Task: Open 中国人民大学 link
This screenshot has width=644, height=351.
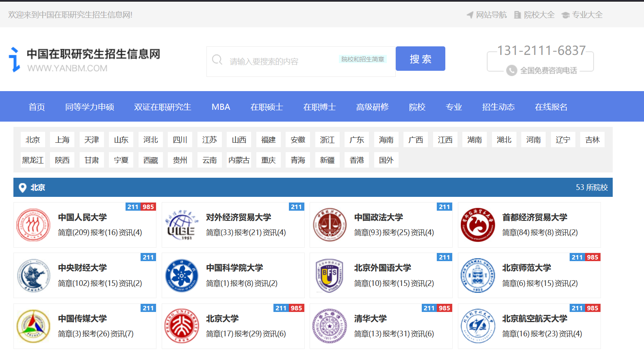Action: pos(82,217)
